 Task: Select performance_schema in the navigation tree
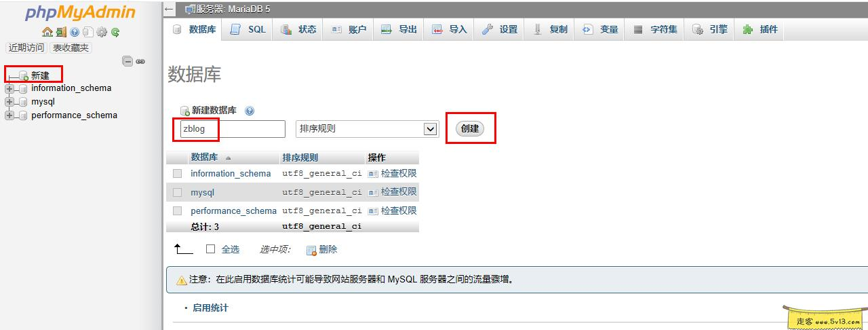74,115
